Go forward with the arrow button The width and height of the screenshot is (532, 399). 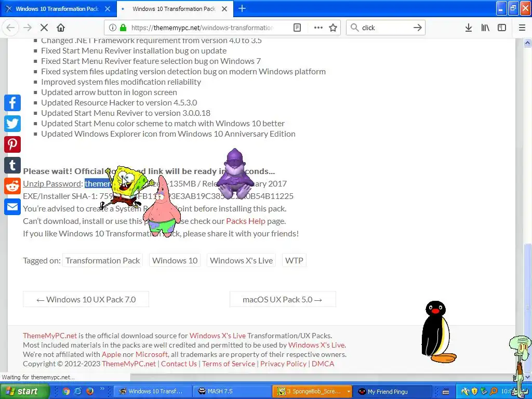point(28,28)
